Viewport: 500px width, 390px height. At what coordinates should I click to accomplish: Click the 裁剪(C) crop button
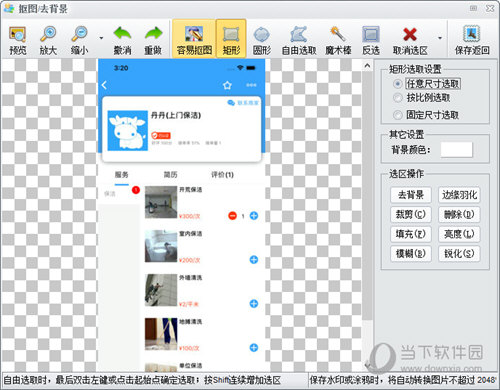tap(411, 214)
